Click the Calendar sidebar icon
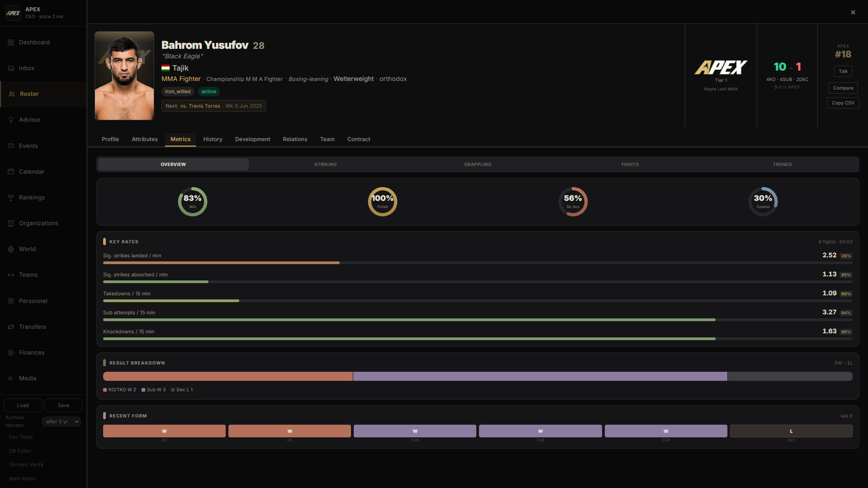The image size is (868, 488). 11,171
